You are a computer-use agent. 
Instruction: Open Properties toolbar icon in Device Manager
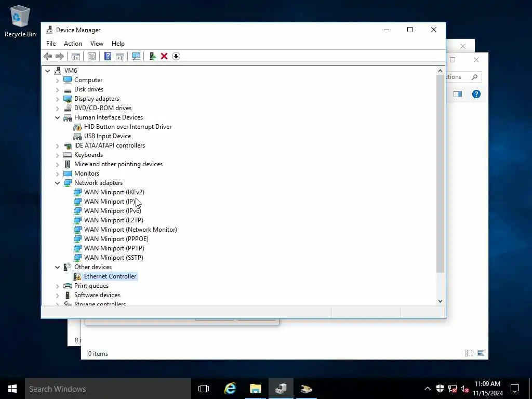[91, 56]
